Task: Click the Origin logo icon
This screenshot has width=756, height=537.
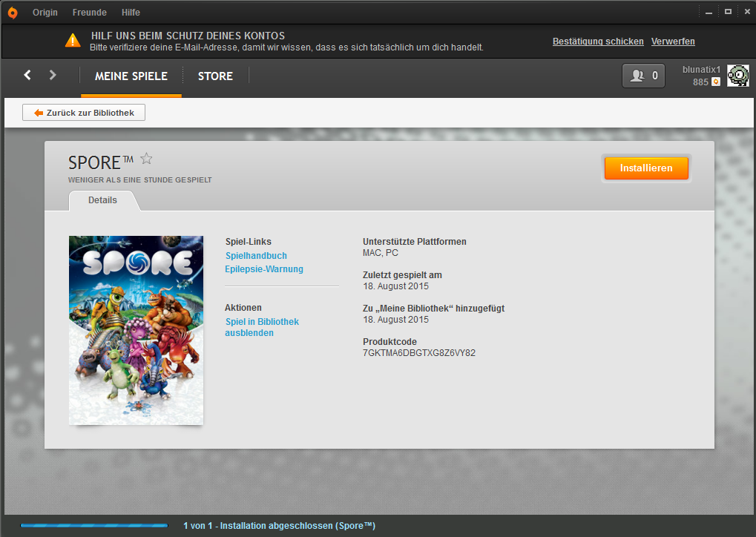Action: pos(12,12)
